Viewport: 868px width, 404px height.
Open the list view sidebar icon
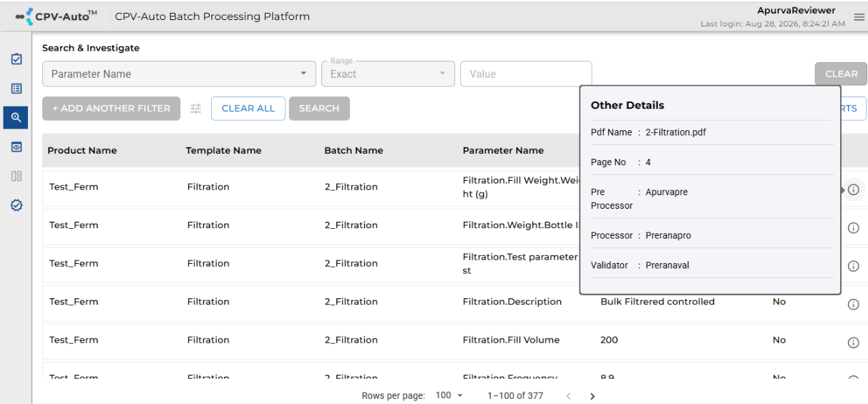(16, 89)
